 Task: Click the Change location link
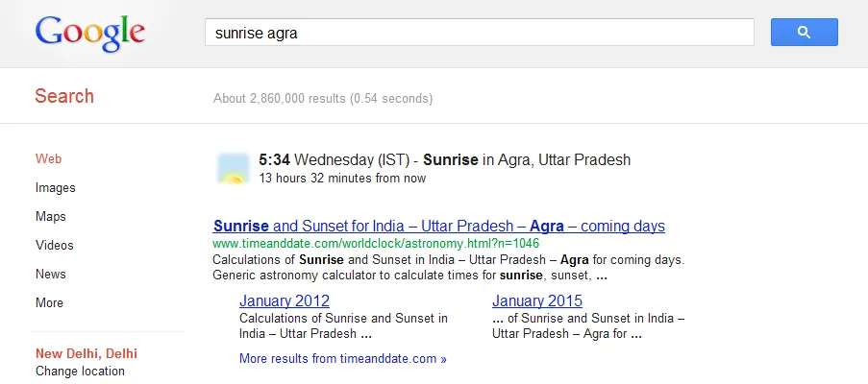80,372
